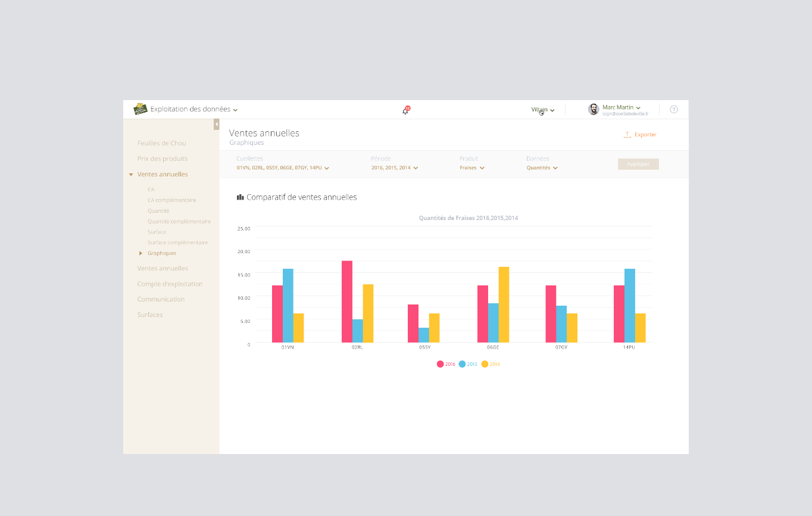Open the second Ventes annuelles item
Image resolution: width=812 pixels, height=516 pixels.
tap(163, 269)
